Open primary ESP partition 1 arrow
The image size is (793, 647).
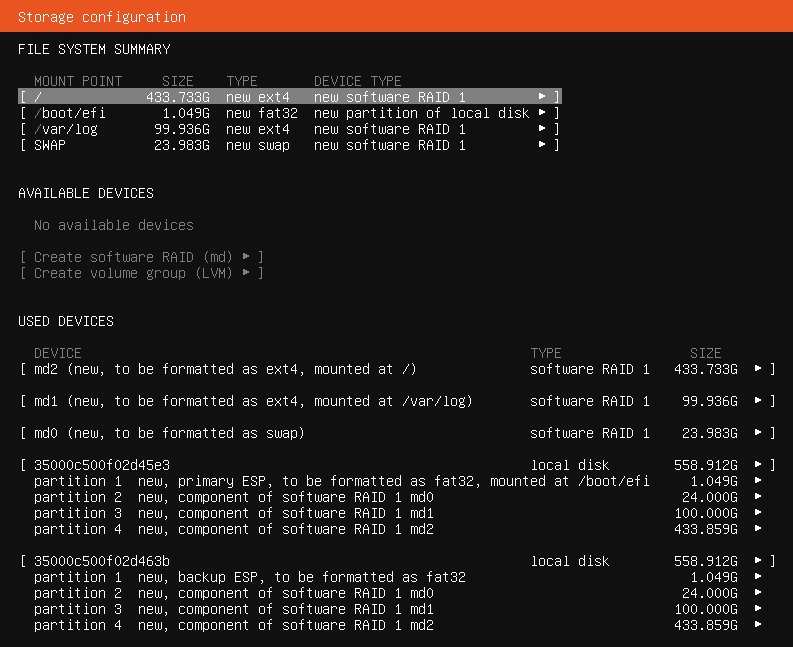pyautogui.click(x=758, y=481)
